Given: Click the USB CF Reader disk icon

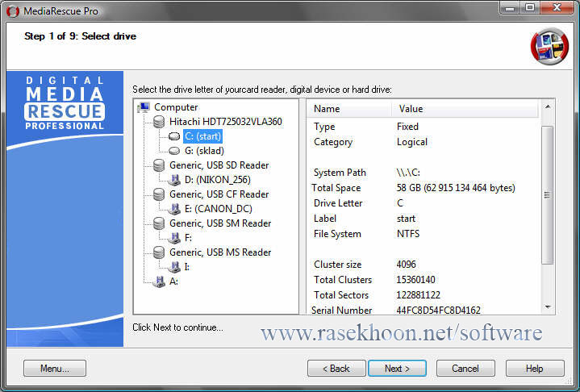Looking at the screenshot, I should [159, 194].
